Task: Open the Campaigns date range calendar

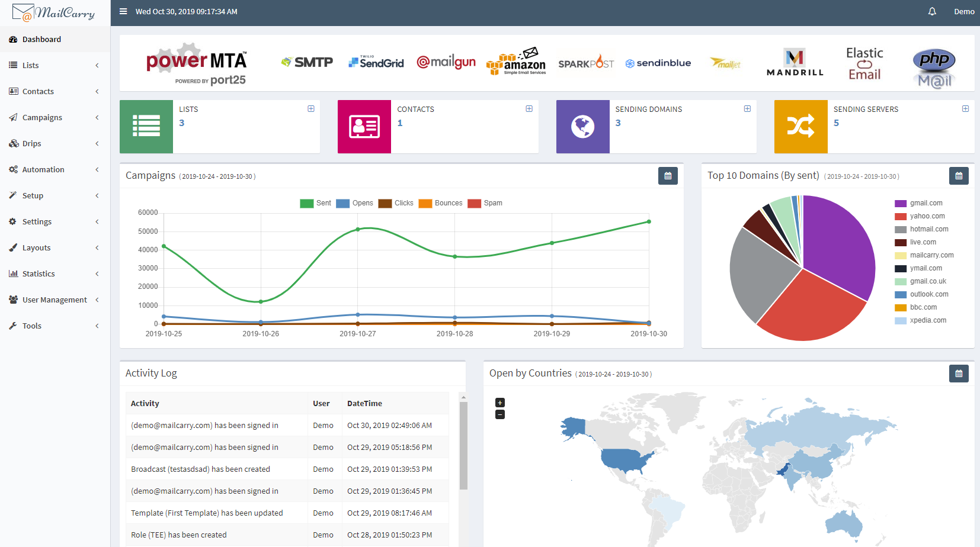Action: coord(668,176)
